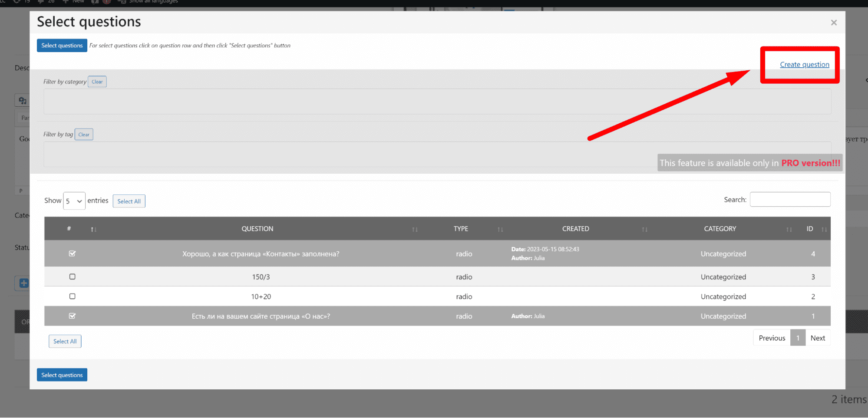Close the Select questions dialog
Image resolution: width=868 pixels, height=418 pixels.
(x=833, y=23)
